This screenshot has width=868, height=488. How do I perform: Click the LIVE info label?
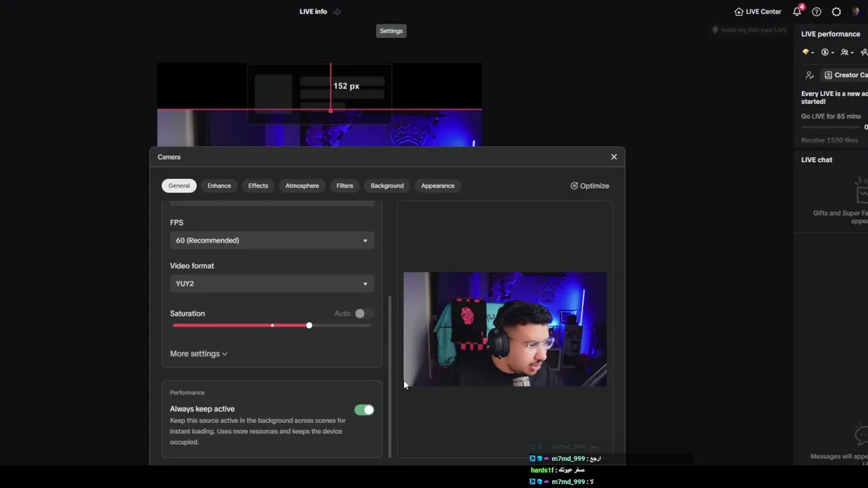point(313,12)
